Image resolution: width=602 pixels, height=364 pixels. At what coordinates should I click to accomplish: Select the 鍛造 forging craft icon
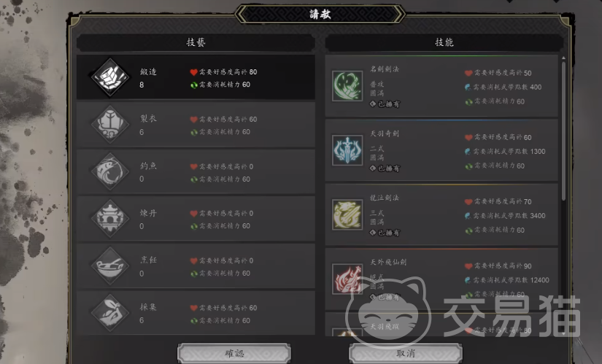(110, 77)
